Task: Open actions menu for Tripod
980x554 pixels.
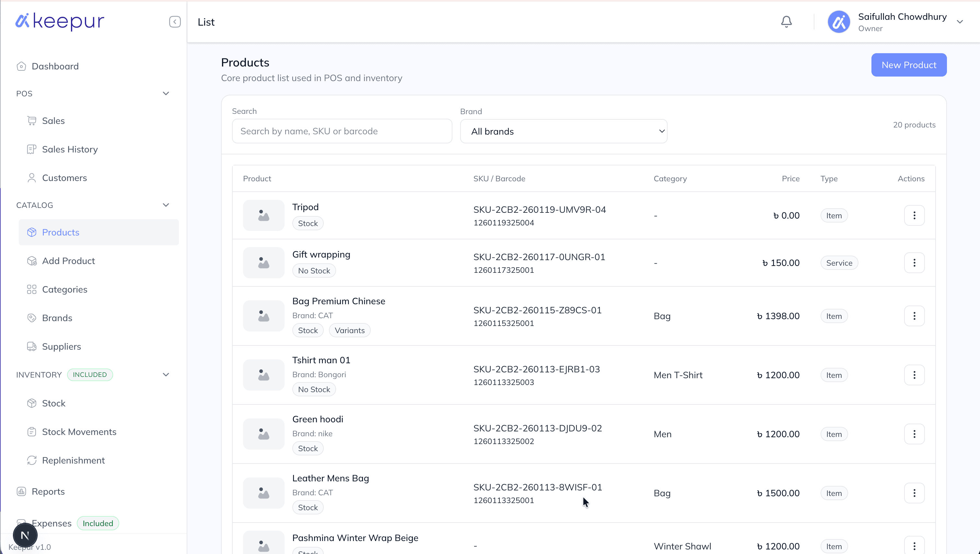Action: point(914,215)
